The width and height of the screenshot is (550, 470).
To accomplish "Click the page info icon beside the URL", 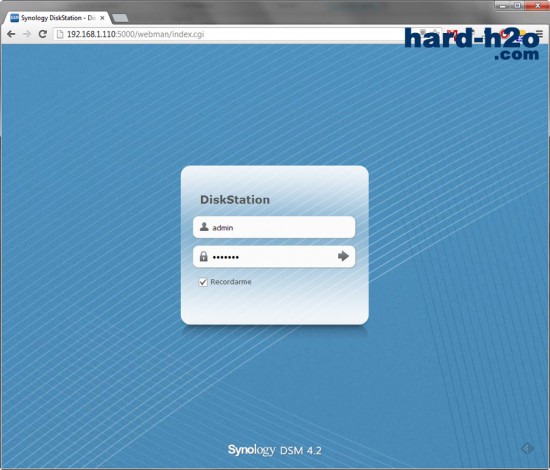I will click(x=60, y=34).
